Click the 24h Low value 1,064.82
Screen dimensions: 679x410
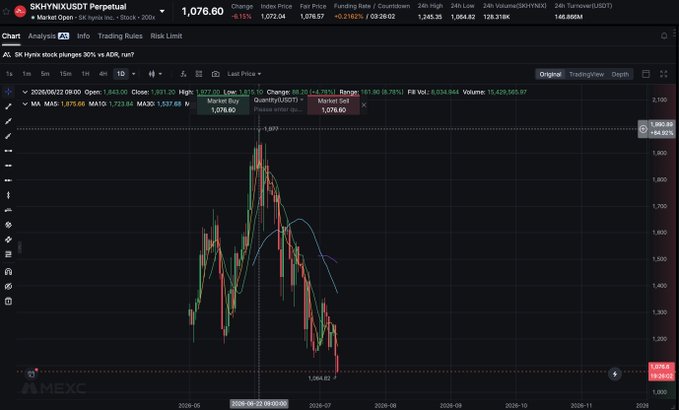click(463, 17)
